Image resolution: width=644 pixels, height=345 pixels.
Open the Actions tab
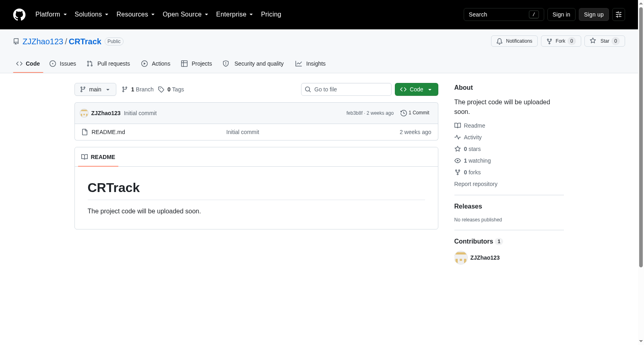click(156, 64)
